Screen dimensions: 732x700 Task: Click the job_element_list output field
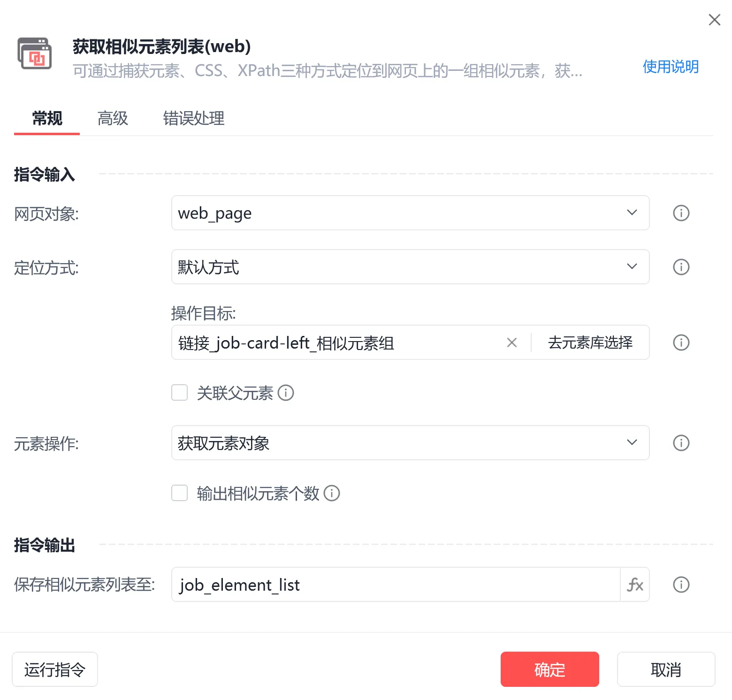point(396,585)
